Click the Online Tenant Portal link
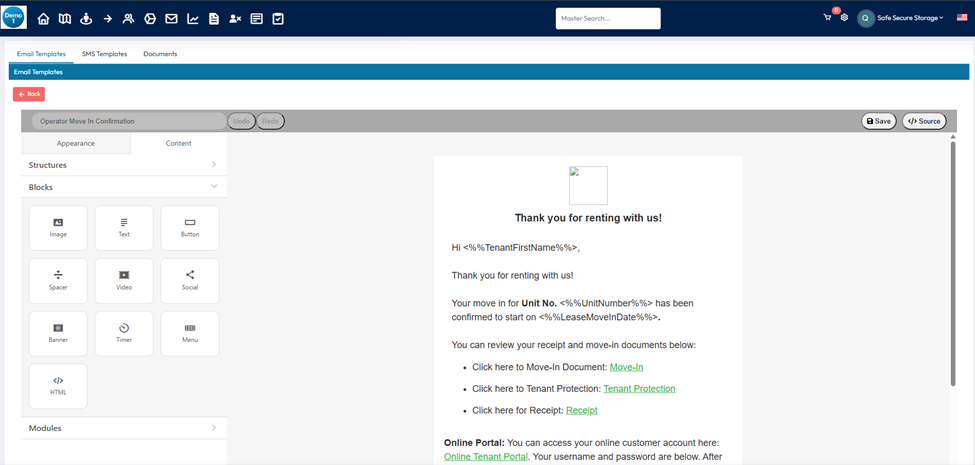This screenshot has height=465, width=975. tap(486, 457)
